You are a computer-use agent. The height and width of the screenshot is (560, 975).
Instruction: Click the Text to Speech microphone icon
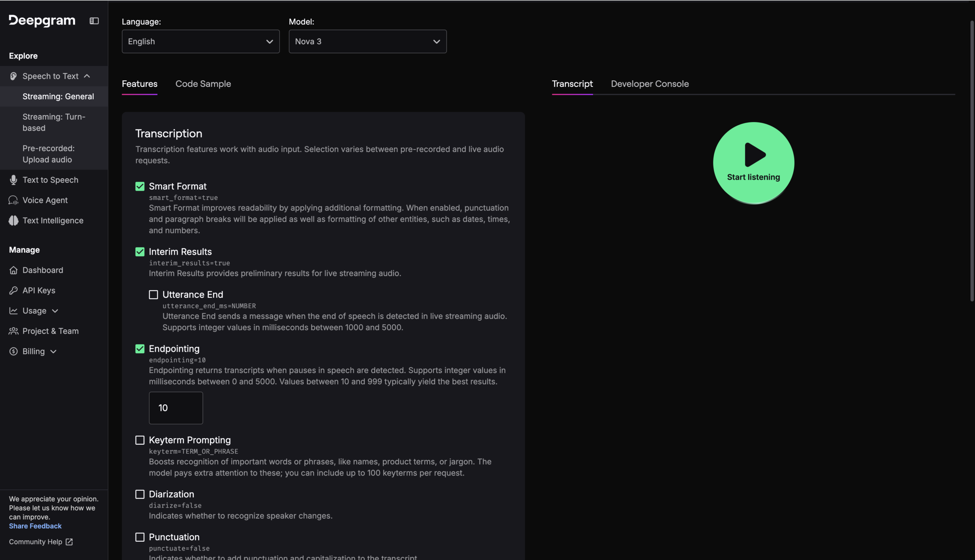click(13, 180)
